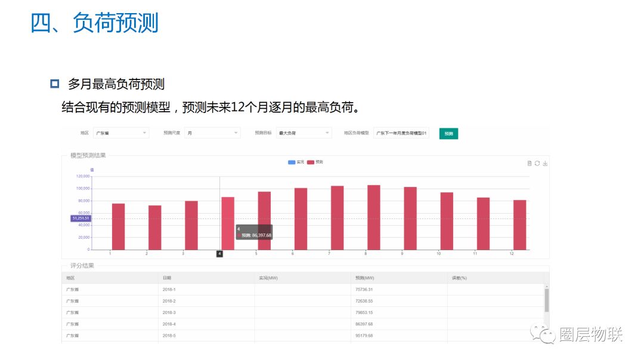Open the 地区 dropdown showing 广东省
Viewport: 644px width, 363px height.
[x=121, y=133]
